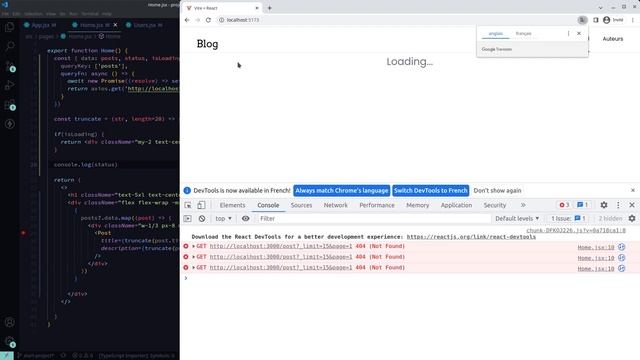
Task: Open the Explorer view in VS Code
Action: pos(9,27)
